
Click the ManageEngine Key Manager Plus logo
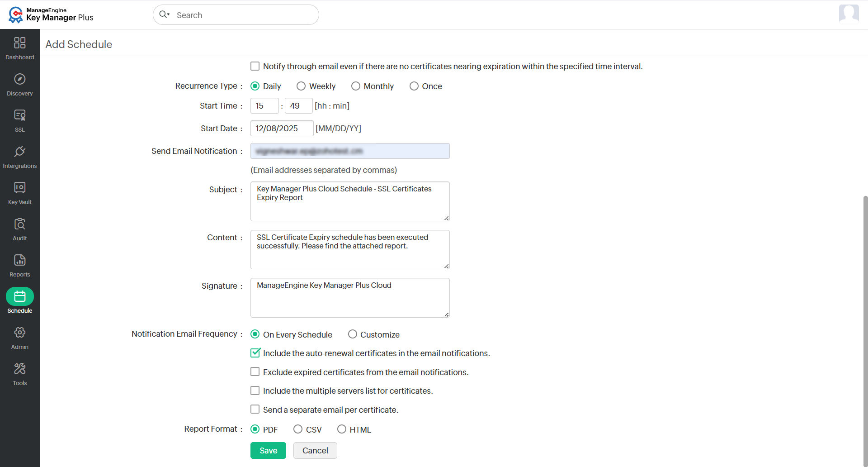[51, 14]
